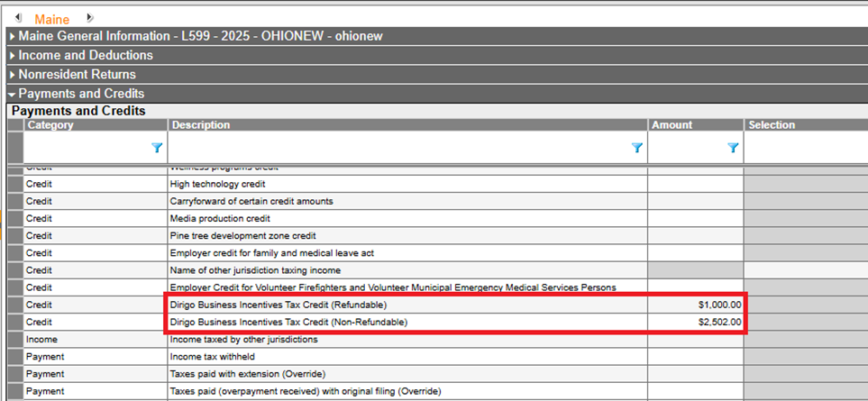This screenshot has width=868, height=401.
Task: Click amount cell for Pine tree development zone credit
Action: [695, 235]
